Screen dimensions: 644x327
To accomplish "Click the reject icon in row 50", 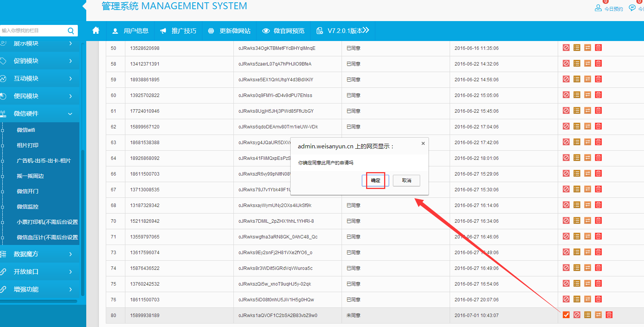I will pyautogui.click(x=566, y=48).
